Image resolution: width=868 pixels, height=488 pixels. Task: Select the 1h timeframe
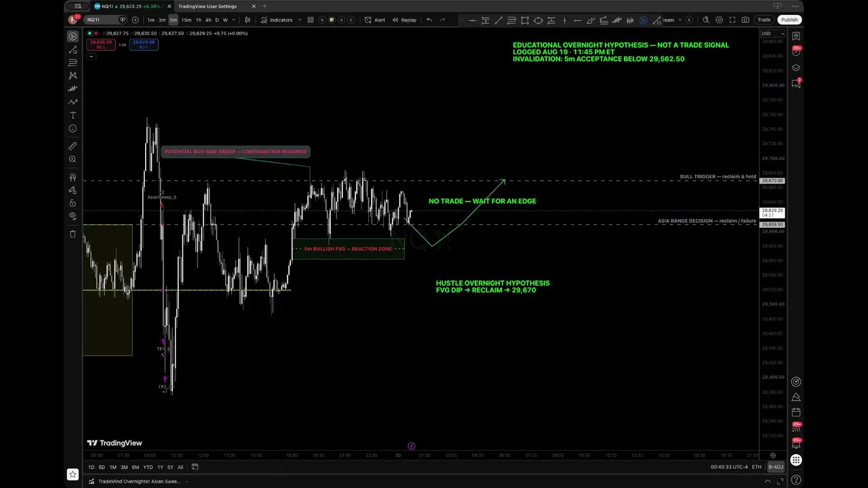click(x=199, y=20)
